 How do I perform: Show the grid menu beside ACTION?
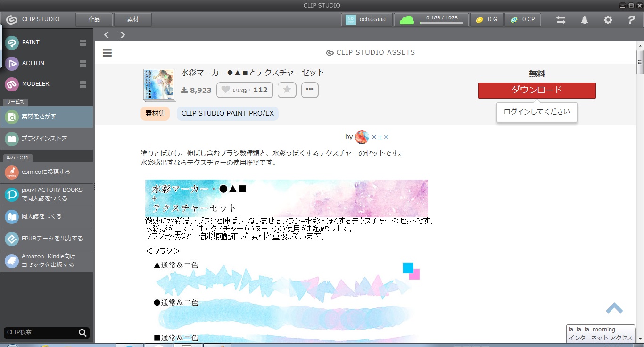pyautogui.click(x=83, y=64)
